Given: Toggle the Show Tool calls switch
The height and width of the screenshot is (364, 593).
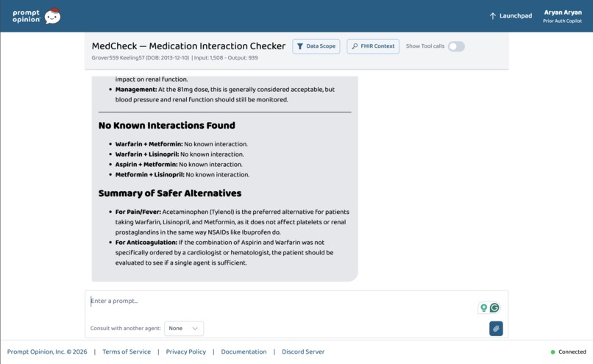Looking at the screenshot, I should click(456, 46).
